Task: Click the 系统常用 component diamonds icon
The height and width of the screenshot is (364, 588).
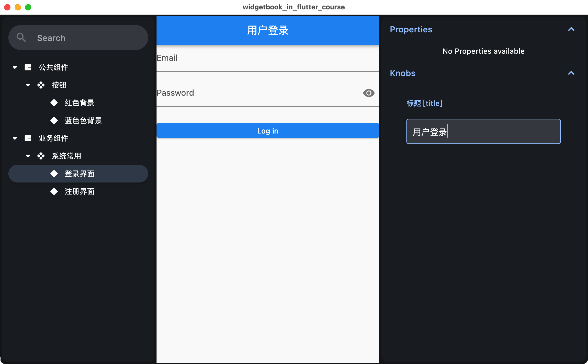Action: click(x=41, y=156)
